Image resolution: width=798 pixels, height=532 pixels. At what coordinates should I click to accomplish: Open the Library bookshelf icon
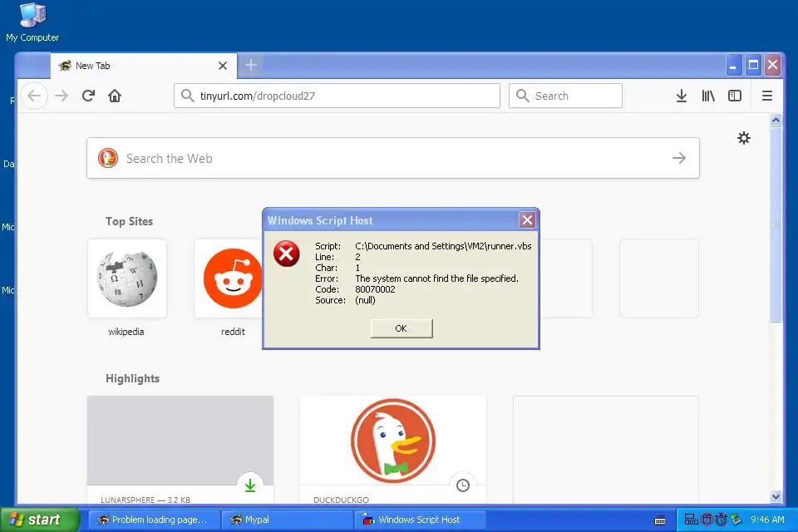click(708, 96)
